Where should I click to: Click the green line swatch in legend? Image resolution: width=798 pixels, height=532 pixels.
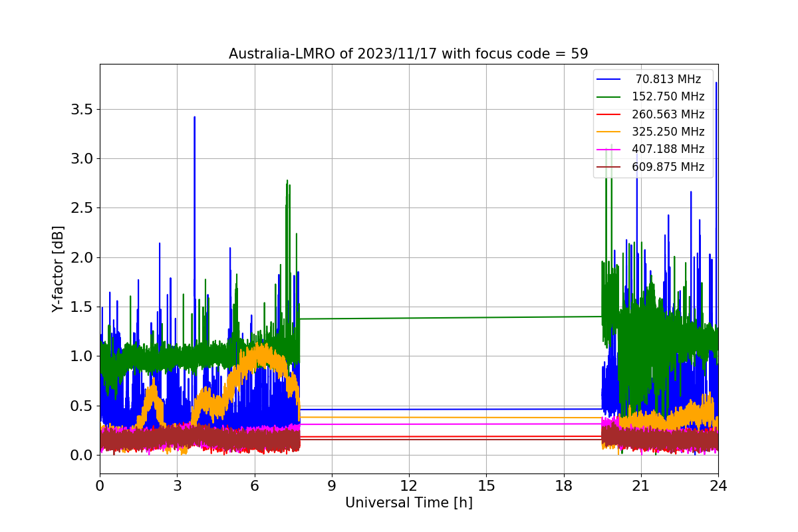[610, 97]
